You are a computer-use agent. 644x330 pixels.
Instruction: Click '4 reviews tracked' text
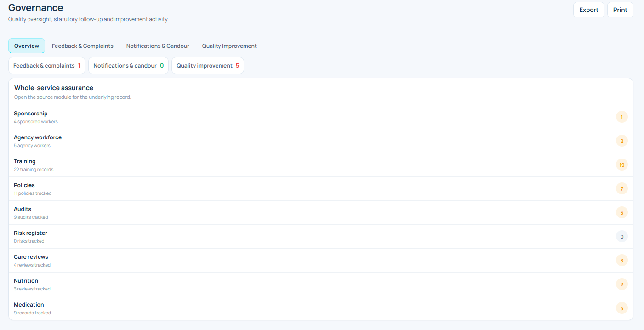(x=32, y=265)
